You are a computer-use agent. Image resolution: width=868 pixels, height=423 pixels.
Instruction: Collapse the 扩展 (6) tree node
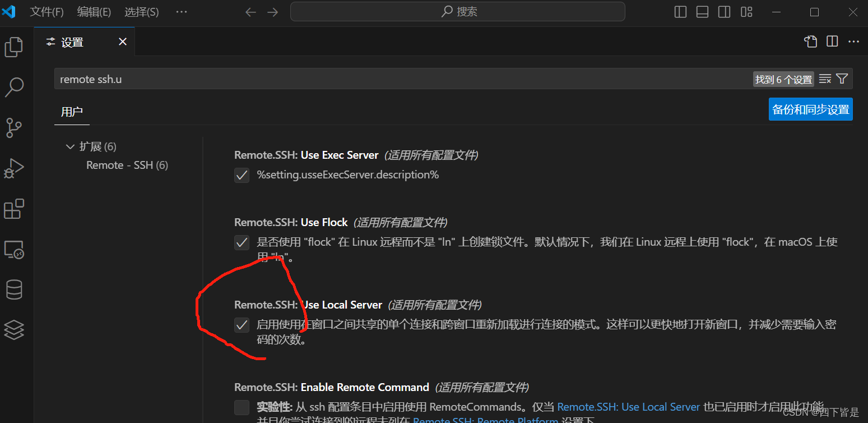coord(70,146)
